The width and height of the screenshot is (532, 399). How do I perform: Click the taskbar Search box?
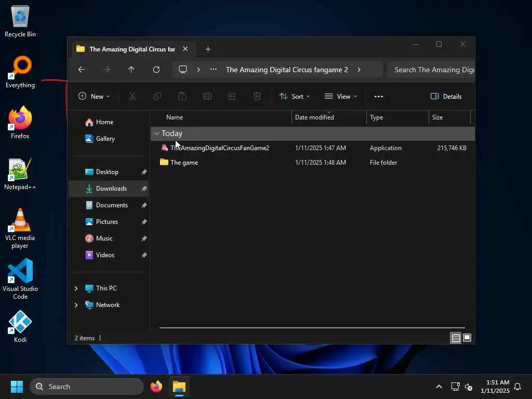point(87,387)
